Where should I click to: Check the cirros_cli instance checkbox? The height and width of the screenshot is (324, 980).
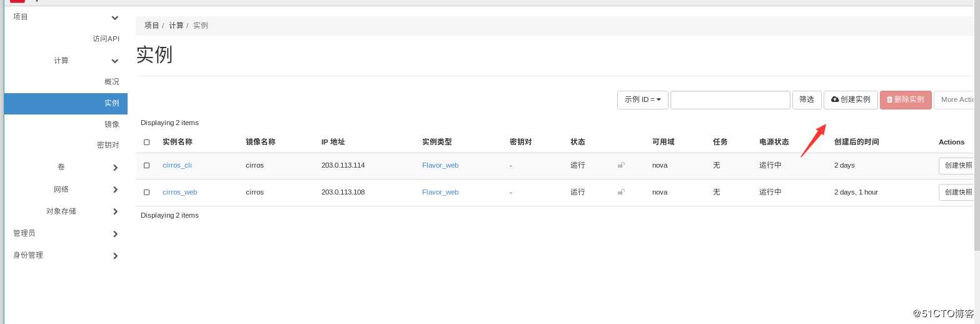[146, 165]
